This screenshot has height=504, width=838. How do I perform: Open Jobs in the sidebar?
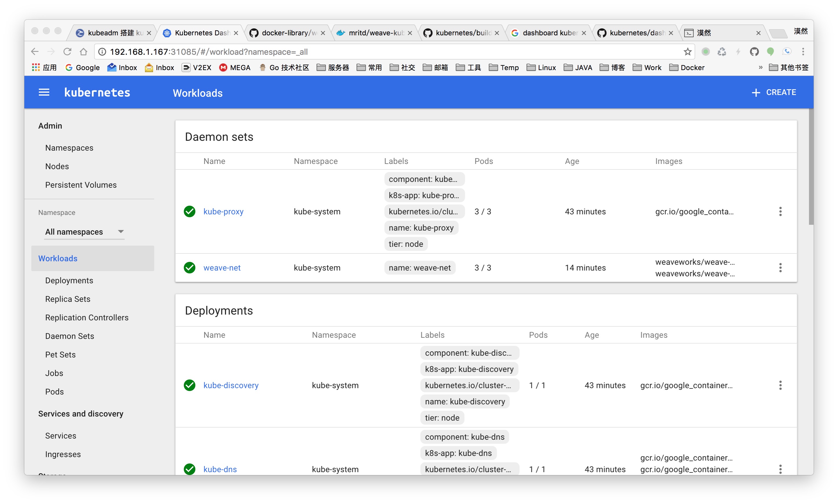pyautogui.click(x=54, y=373)
